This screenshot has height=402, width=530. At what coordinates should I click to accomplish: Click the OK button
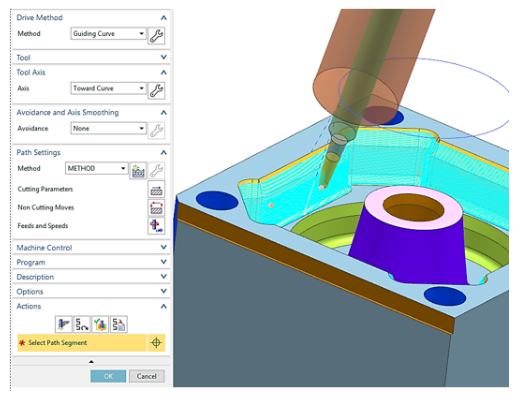coord(108,376)
